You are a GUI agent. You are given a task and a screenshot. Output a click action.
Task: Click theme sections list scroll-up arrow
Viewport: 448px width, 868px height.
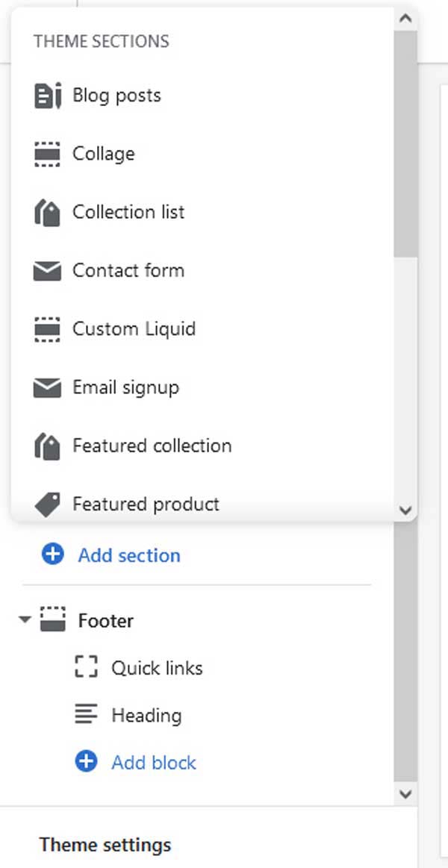click(405, 18)
